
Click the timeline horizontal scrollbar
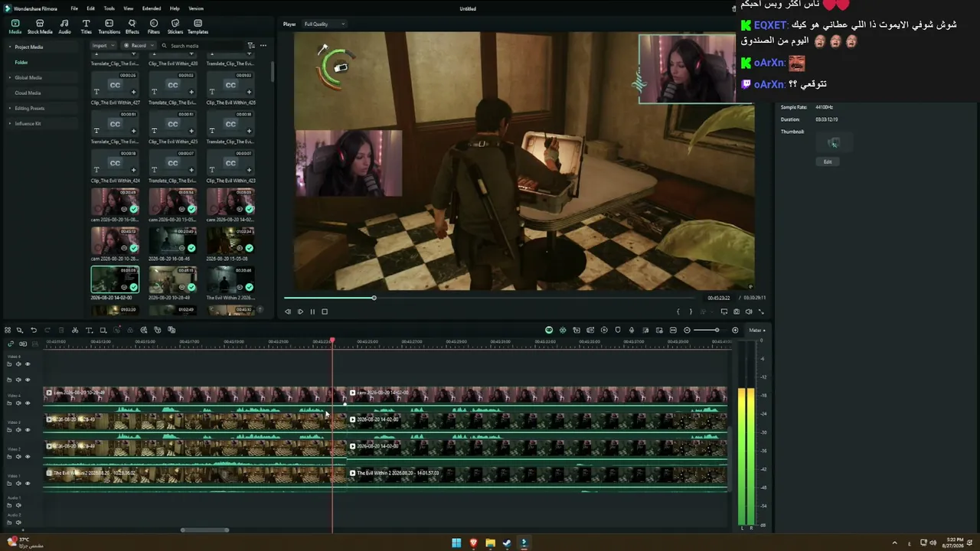204,530
